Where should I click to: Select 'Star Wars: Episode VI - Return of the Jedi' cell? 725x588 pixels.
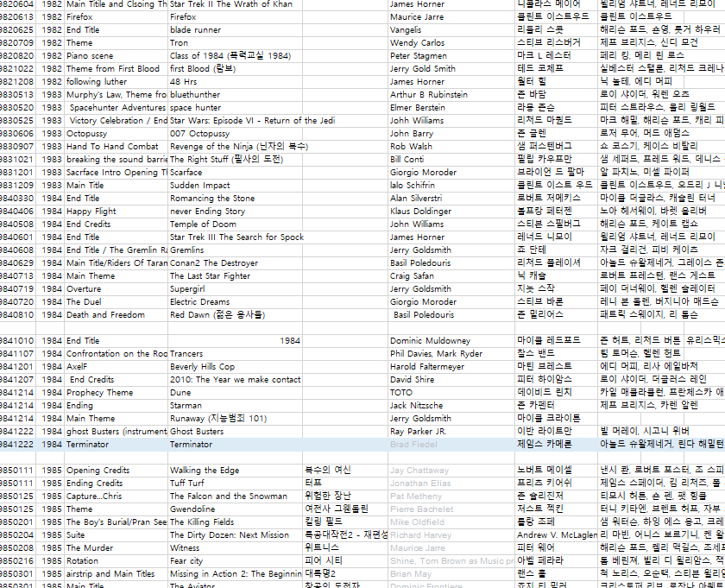[x=252, y=121]
